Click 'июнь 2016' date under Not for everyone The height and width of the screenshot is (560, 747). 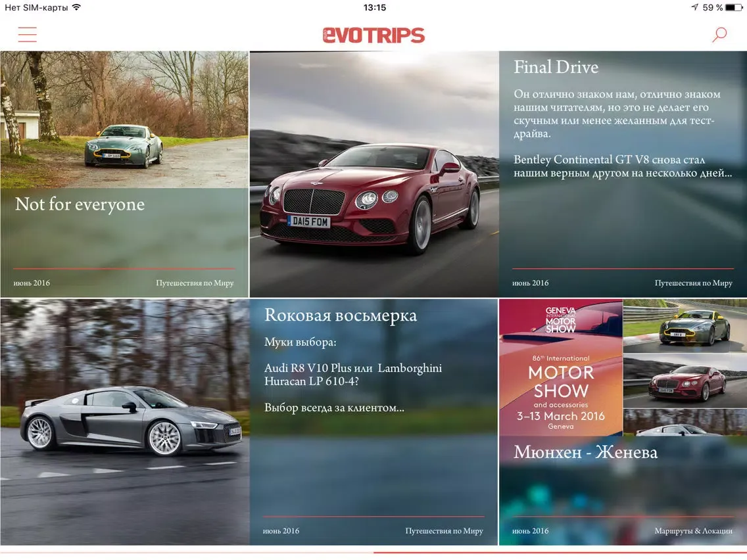pyautogui.click(x=32, y=283)
